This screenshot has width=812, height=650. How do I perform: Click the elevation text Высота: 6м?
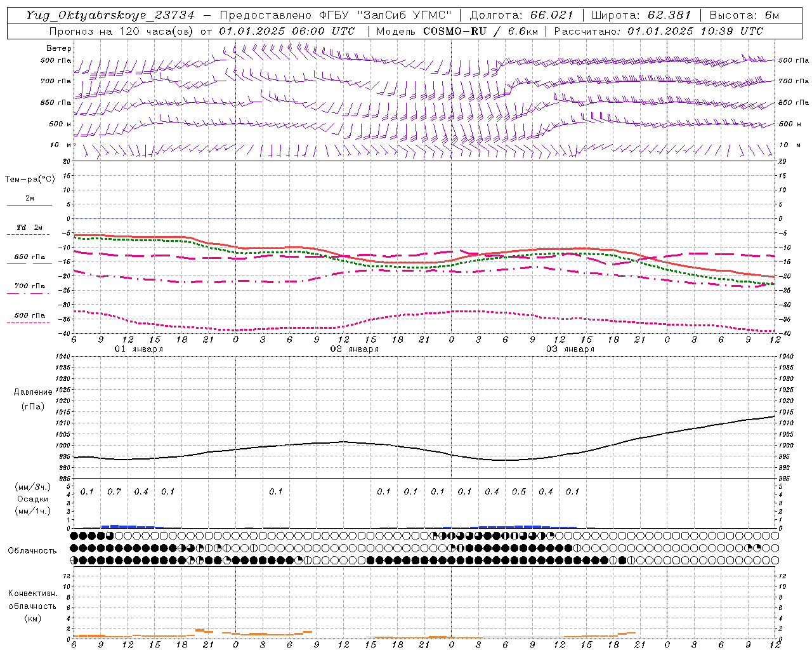[x=744, y=15]
